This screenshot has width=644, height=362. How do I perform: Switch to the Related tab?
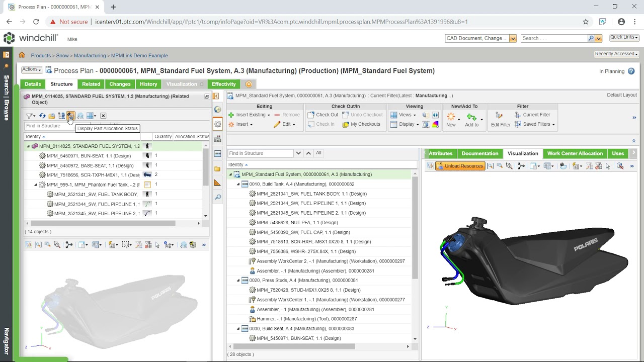tap(91, 84)
